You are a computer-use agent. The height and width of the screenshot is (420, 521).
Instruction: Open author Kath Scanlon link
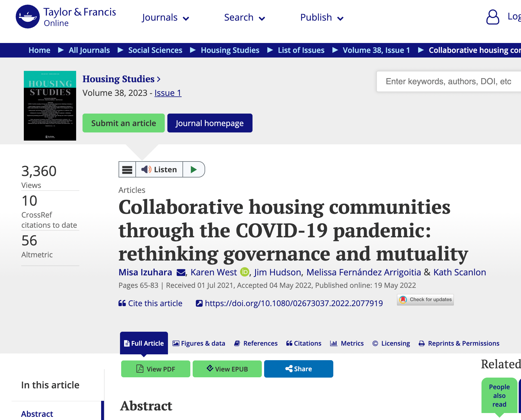tap(460, 272)
